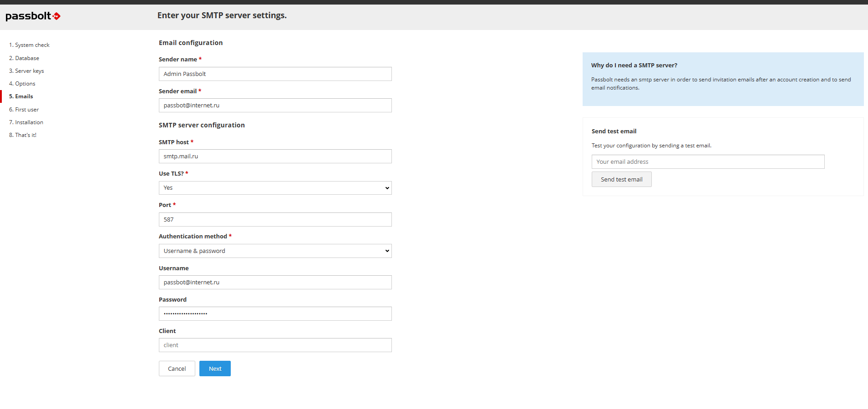The height and width of the screenshot is (409, 868).
Task: Click the Client input field
Action: [x=275, y=345]
